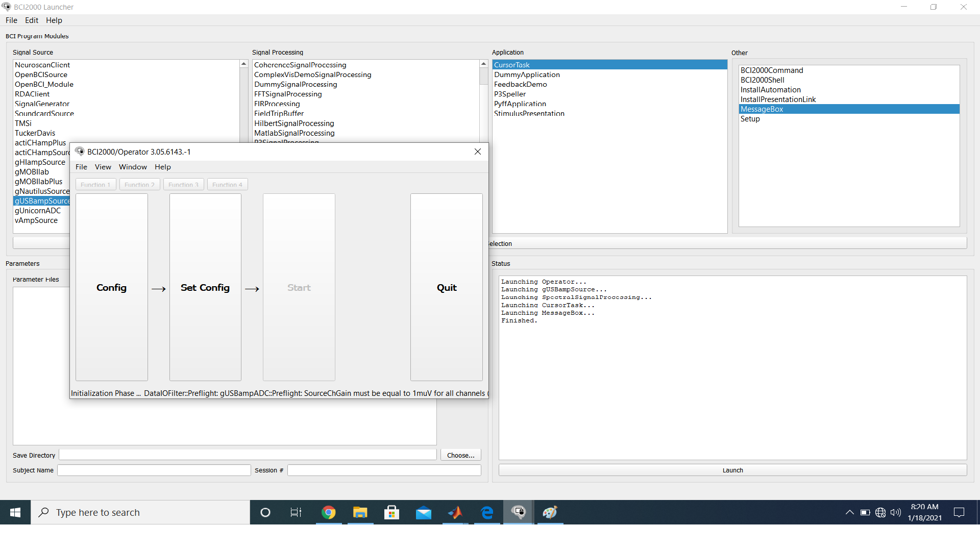Open File menu in BCI2000 Launcher

(x=11, y=20)
